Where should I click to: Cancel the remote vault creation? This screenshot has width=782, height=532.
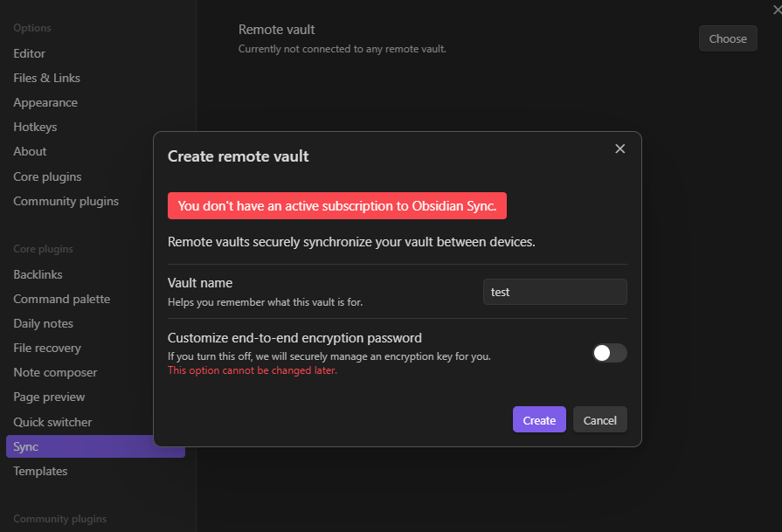click(599, 420)
